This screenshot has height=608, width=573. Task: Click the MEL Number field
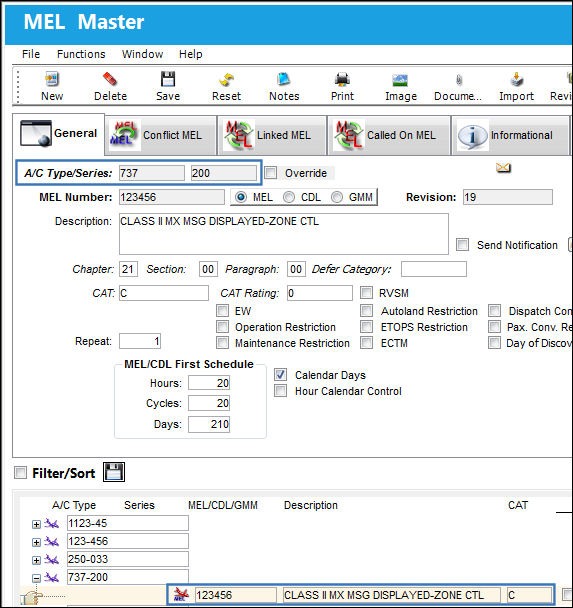(171, 197)
